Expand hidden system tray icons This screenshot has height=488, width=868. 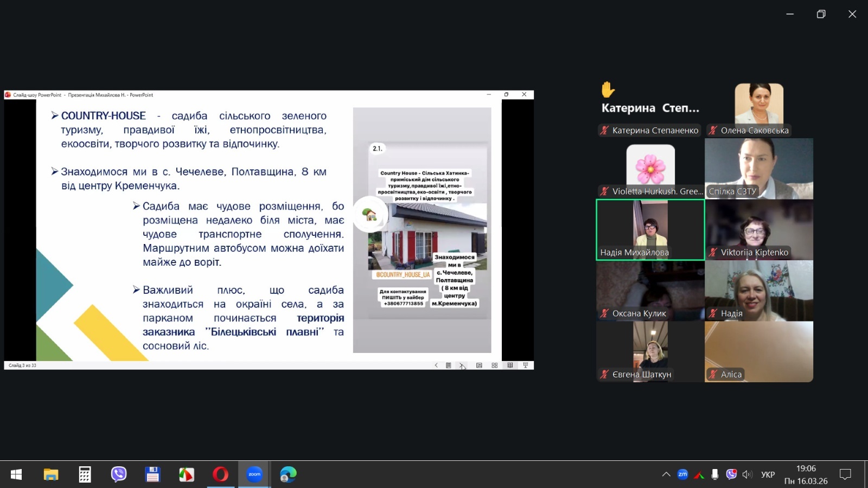(x=666, y=474)
